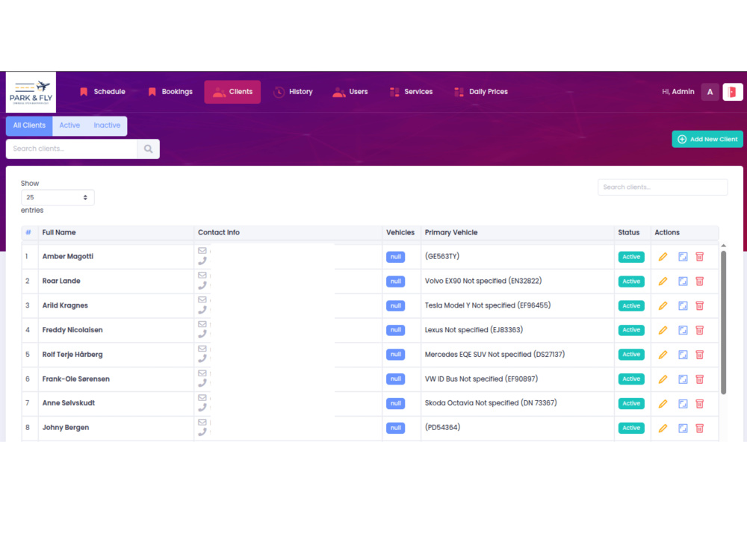Click the null vehicles badge for Roar Lande
Screen dimensions: 747x560
coord(395,281)
